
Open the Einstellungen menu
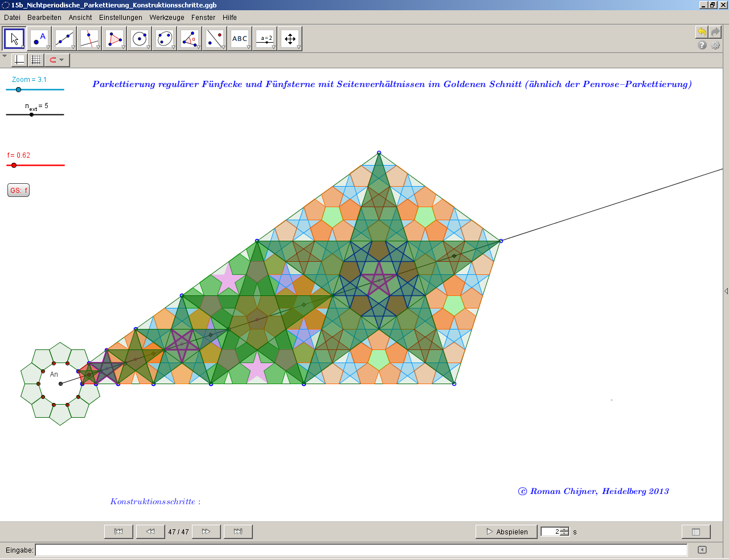pos(121,18)
